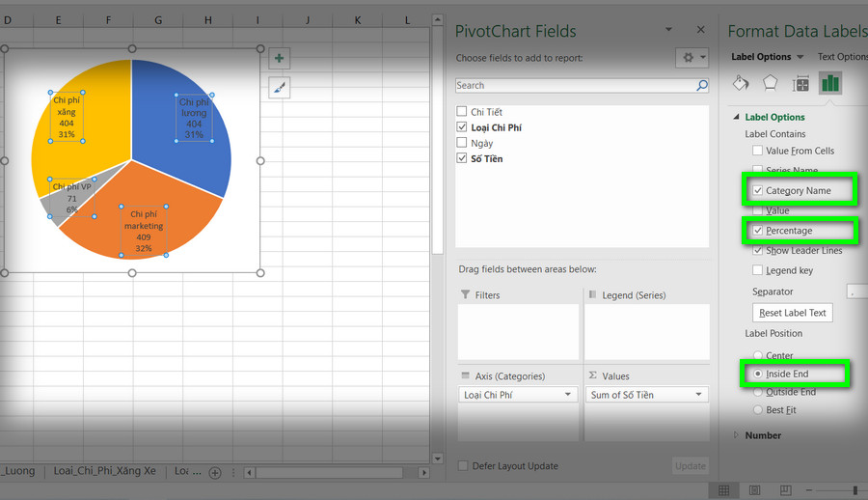Open the Loai_Chi_Phi_Xăng Xe sheet tab

[104, 471]
